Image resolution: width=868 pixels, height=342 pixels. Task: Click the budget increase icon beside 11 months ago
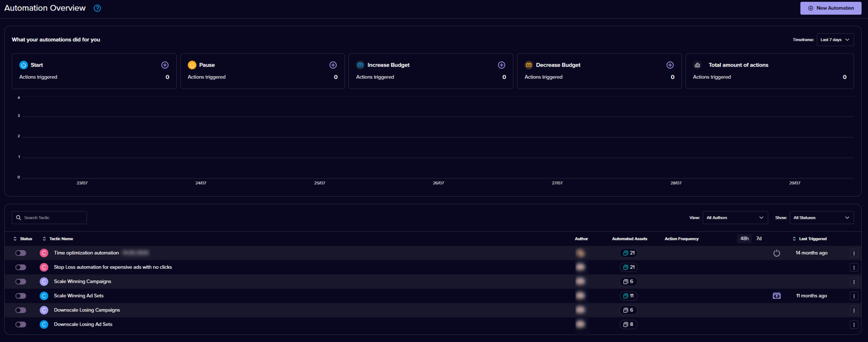click(x=777, y=296)
